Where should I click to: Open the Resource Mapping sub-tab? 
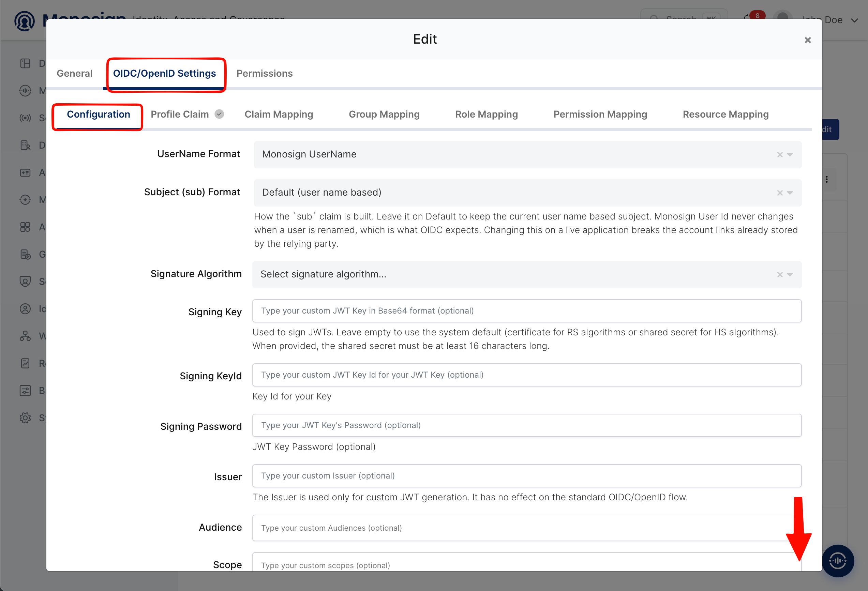click(725, 114)
